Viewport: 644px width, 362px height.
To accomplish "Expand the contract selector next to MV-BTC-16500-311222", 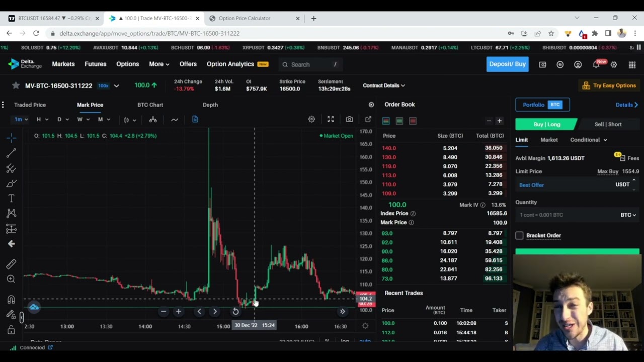I will click(x=116, y=85).
